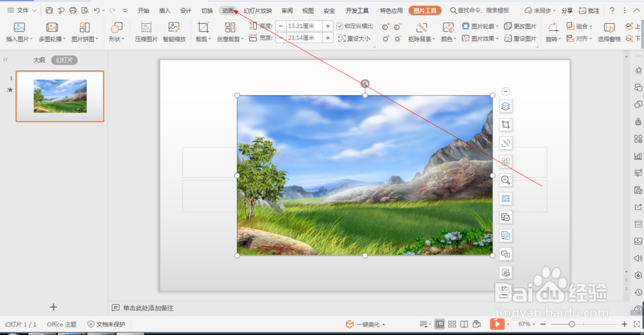Switch to the 开始 ribbon tab

144,10
